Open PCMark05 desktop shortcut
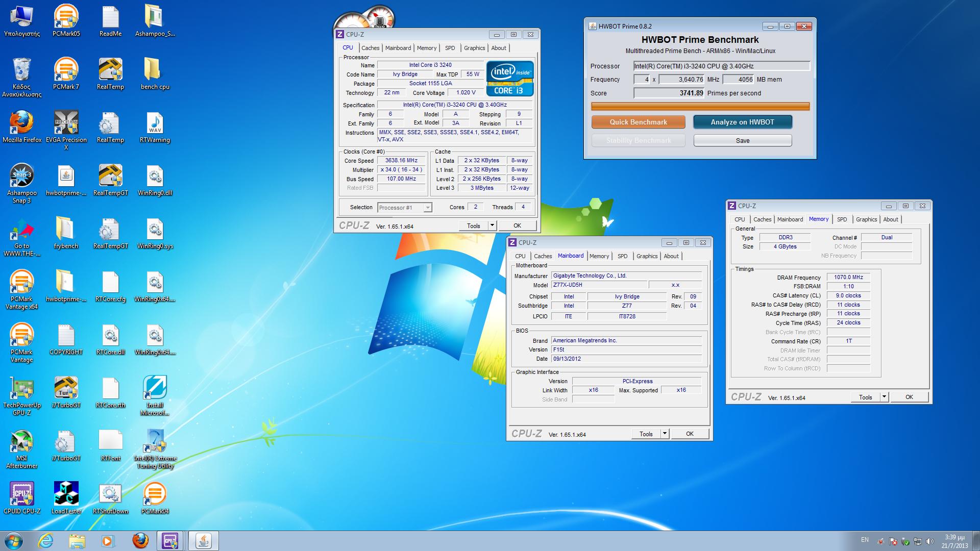980x551 pixels. 66,20
